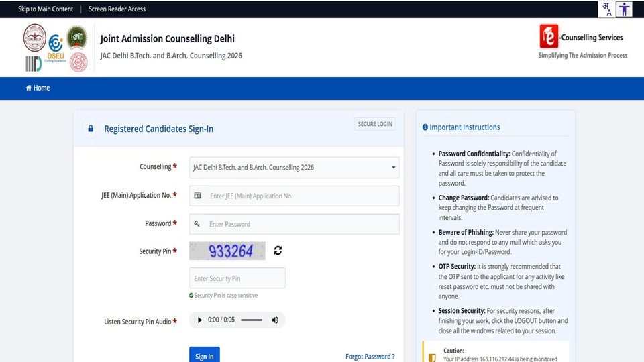Click the info icon next to Important Instructions

point(425,127)
